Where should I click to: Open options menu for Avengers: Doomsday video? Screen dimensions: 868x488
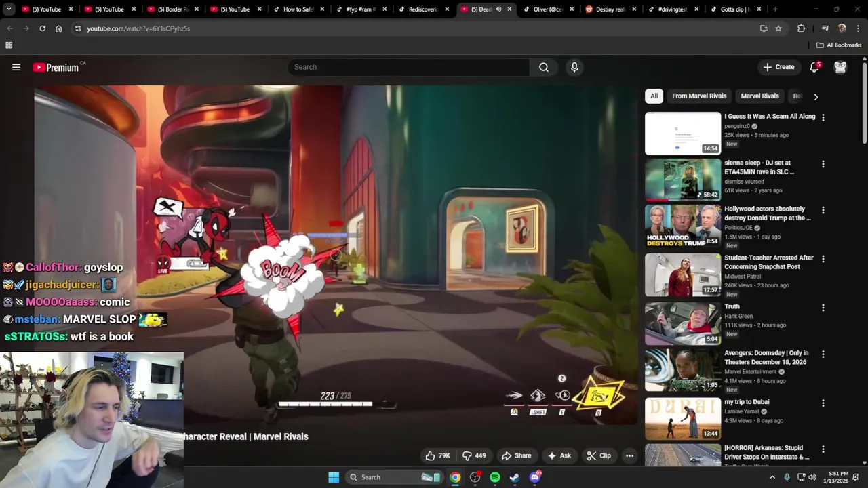823,354
